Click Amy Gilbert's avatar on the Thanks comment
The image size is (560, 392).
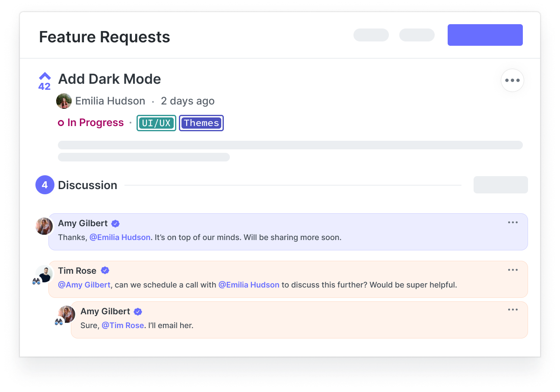44,226
